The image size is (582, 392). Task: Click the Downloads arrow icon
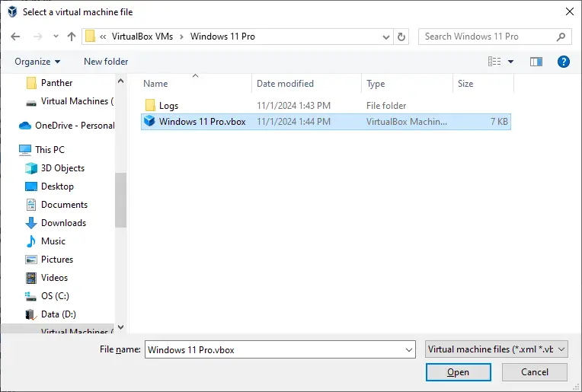pyautogui.click(x=31, y=223)
